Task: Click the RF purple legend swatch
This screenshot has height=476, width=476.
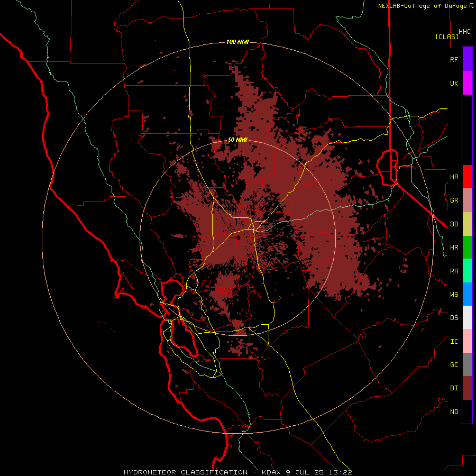Action: tap(467, 59)
